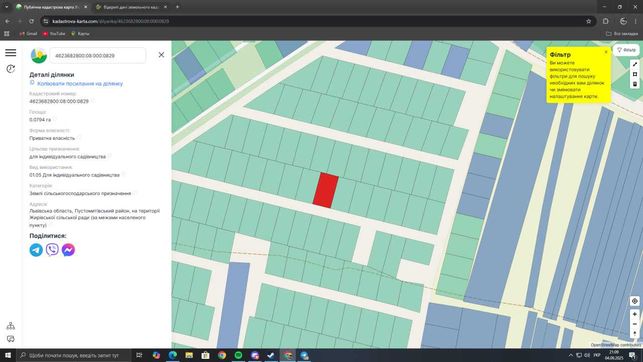This screenshot has height=362, width=643.
Task: Share the parcel via Messenger
Action: pos(68,250)
